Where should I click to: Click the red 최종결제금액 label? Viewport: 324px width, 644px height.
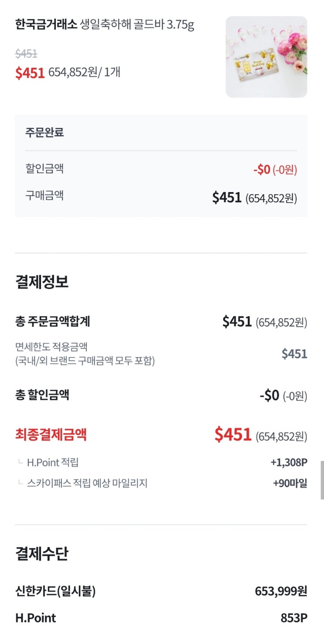pyautogui.click(x=51, y=434)
